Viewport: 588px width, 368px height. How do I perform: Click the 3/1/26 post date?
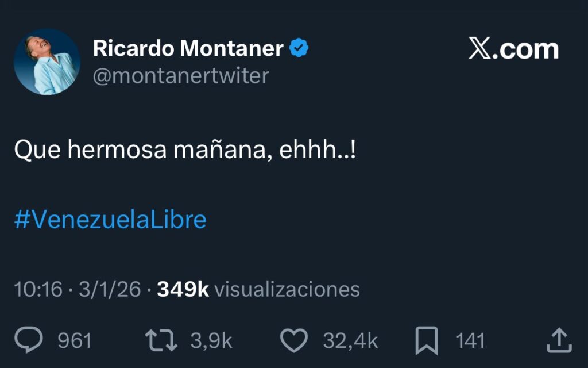[x=110, y=289]
